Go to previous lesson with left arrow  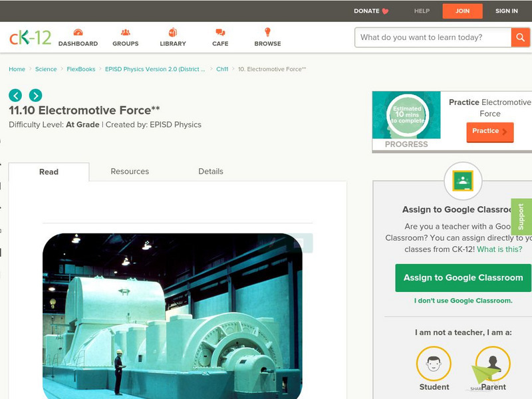click(15, 95)
